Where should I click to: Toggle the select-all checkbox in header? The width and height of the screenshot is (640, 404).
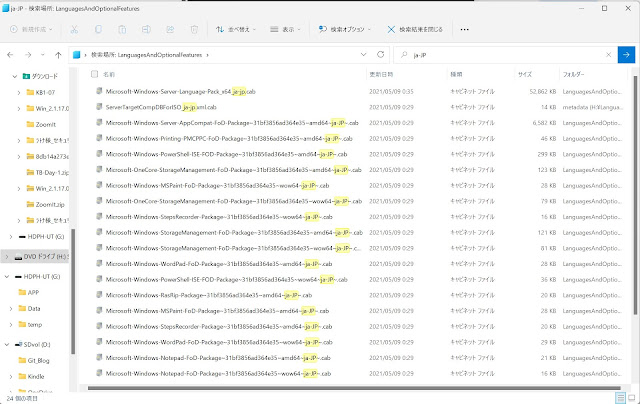(x=94, y=74)
